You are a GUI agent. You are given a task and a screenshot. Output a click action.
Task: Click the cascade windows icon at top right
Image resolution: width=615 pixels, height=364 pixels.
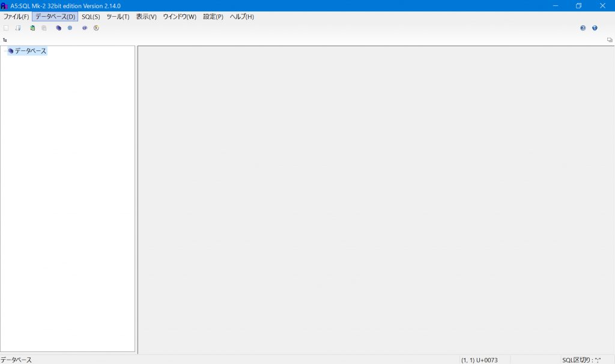610,40
